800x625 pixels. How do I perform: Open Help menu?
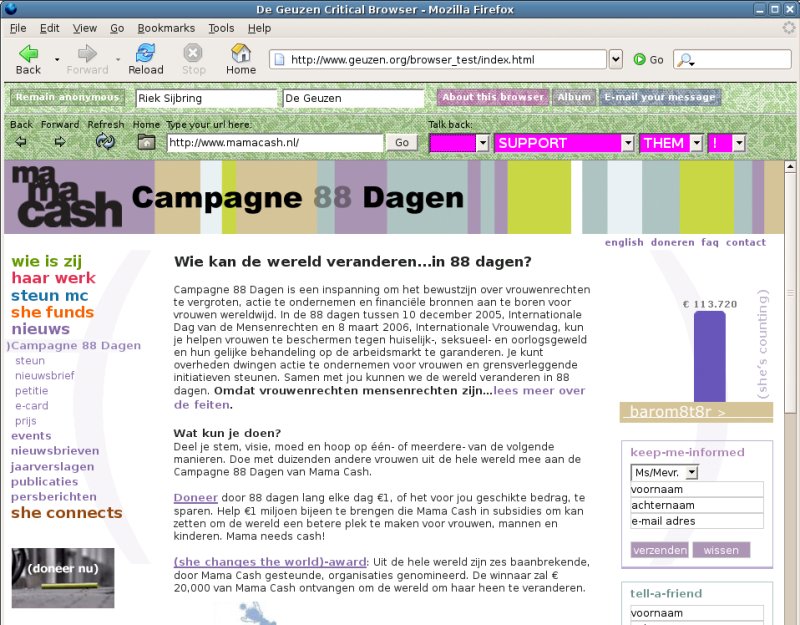(259, 28)
